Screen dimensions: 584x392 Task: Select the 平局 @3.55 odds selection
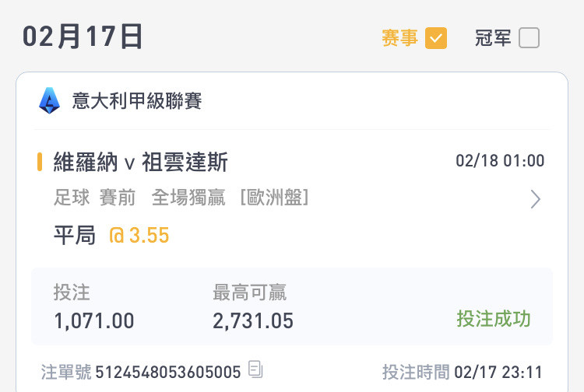(x=111, y=235)
